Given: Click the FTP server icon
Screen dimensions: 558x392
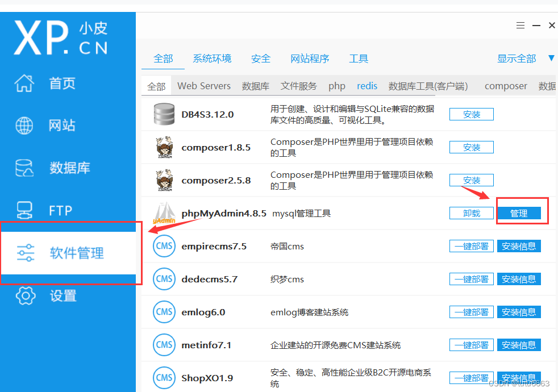Looking at the screenshot, I should (24, 210).
